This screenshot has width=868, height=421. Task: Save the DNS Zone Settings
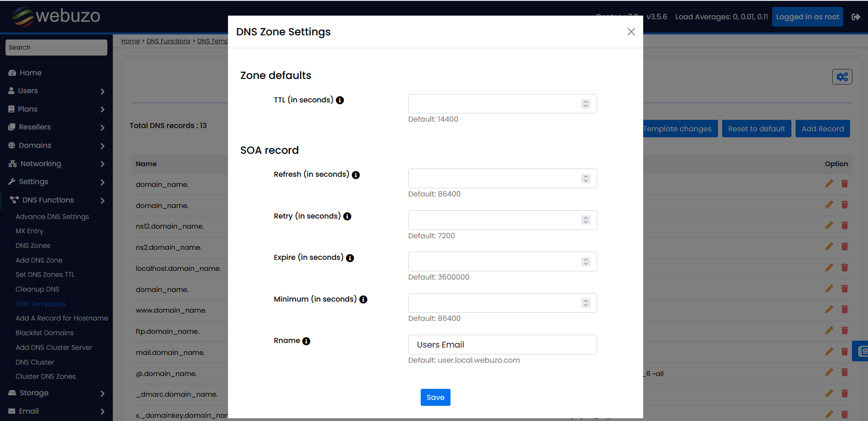(435, 397)
